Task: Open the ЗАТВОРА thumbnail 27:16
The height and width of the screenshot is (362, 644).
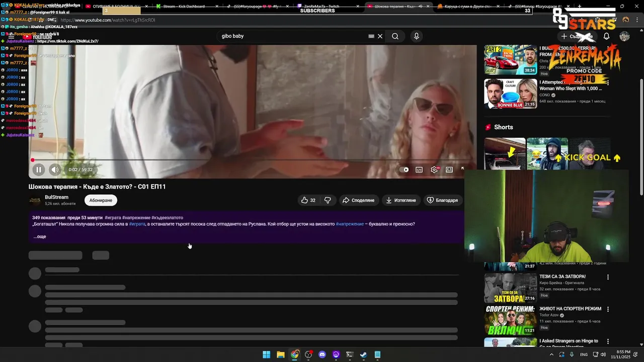Action: [510, 288]
